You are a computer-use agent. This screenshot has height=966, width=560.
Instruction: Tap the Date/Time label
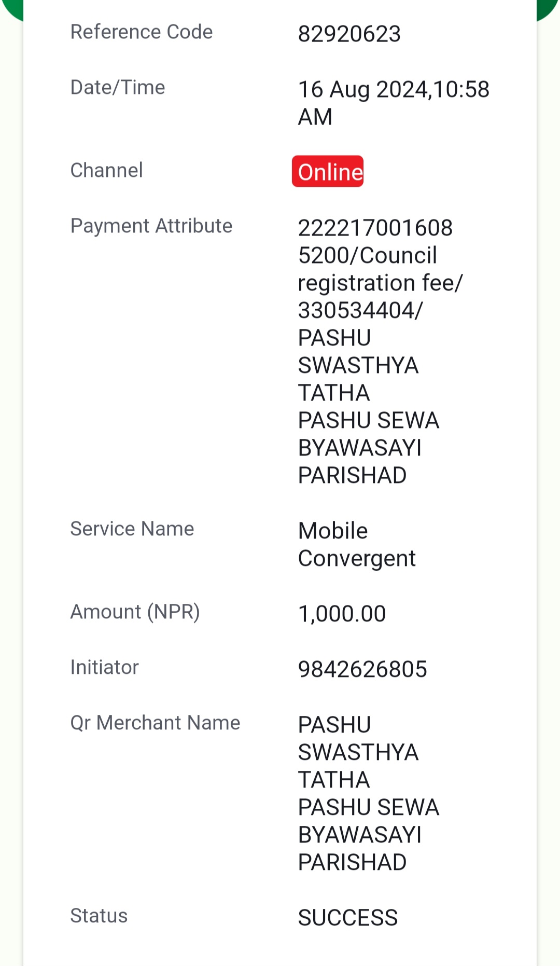(x=118, y=88)
